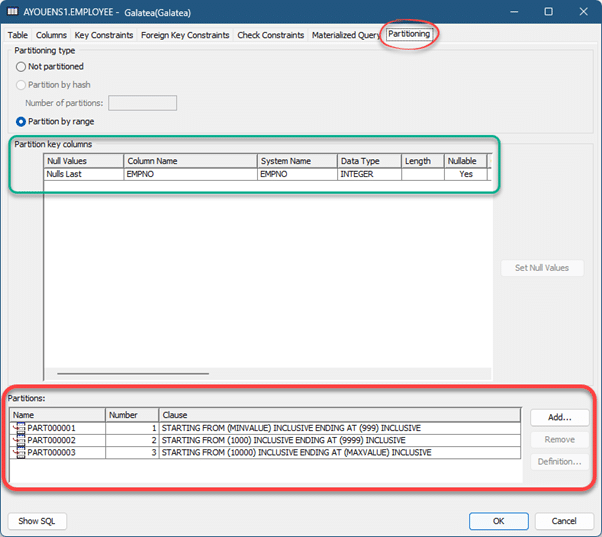Select the Partition by range option
The height and width of the screenshot is (537, 602).
(x=21, y=121)
